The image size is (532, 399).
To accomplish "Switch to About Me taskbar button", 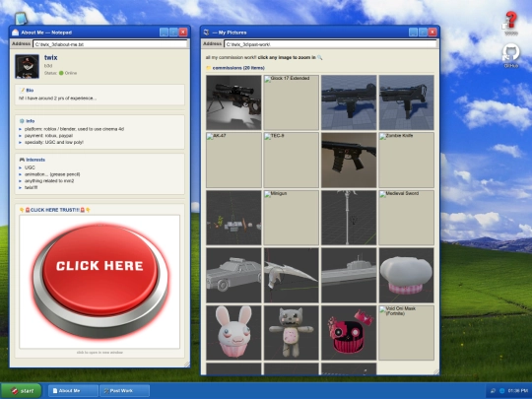I will tap(73, 391).
